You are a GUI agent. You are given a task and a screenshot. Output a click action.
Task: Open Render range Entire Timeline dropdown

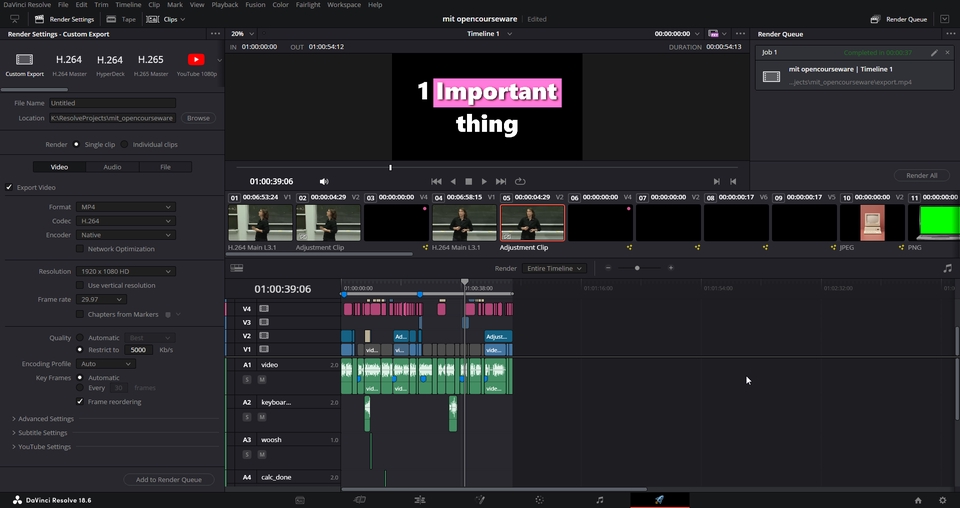(555, 268)
